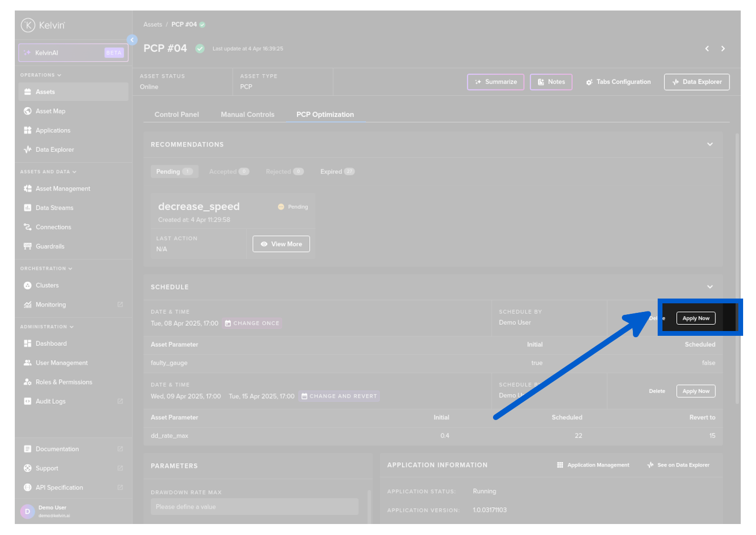Open Tabs Configuration settings
Screen dimensions: 756x535
coord(618,82)
